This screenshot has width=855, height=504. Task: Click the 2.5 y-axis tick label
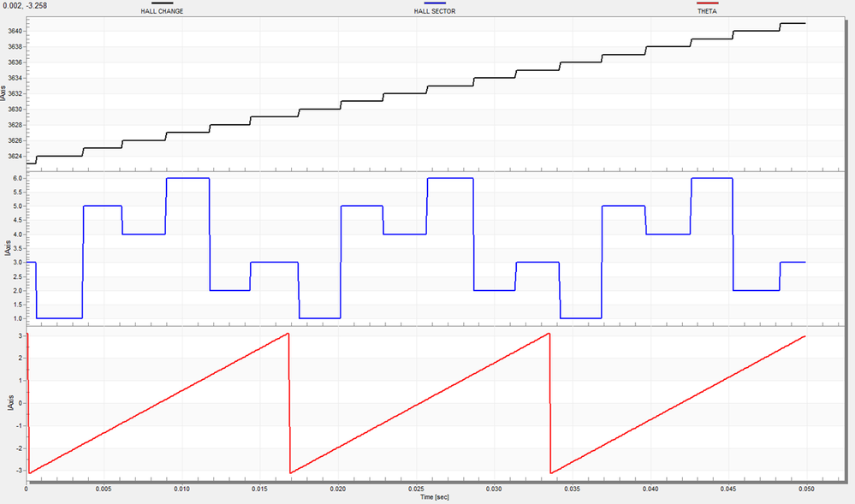[x=17, y=276]
